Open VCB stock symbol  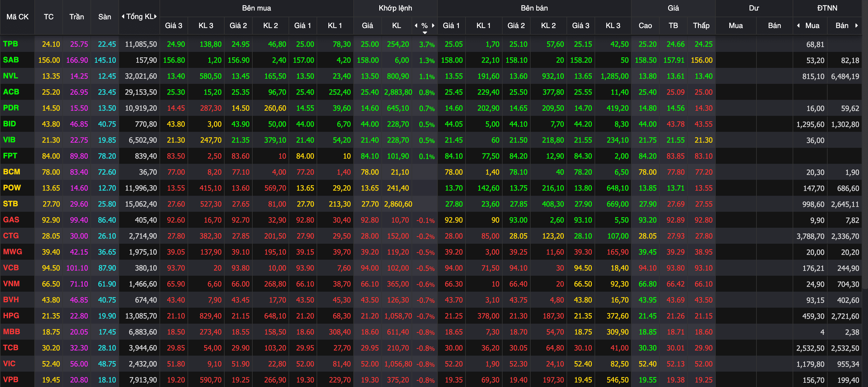[x=11, y=268]
